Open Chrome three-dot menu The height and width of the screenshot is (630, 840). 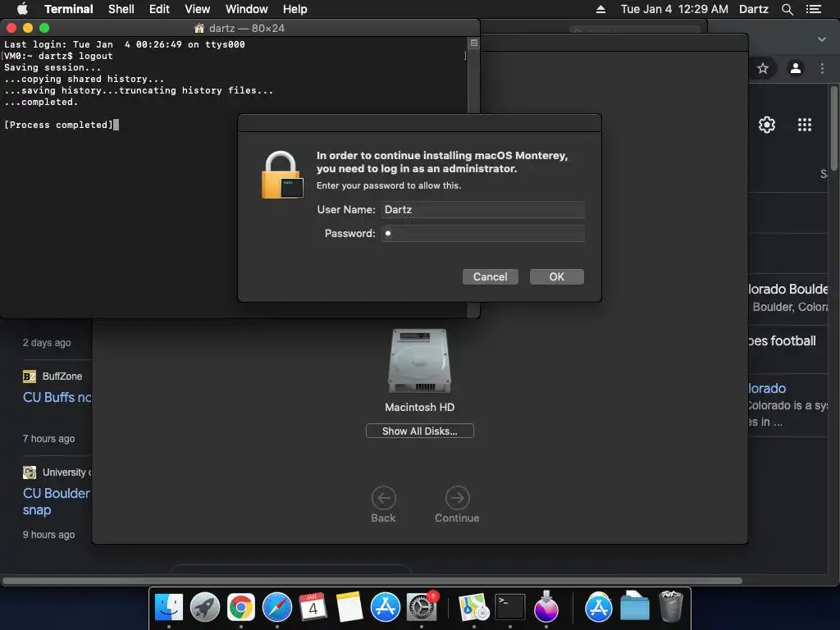point(822,68)
